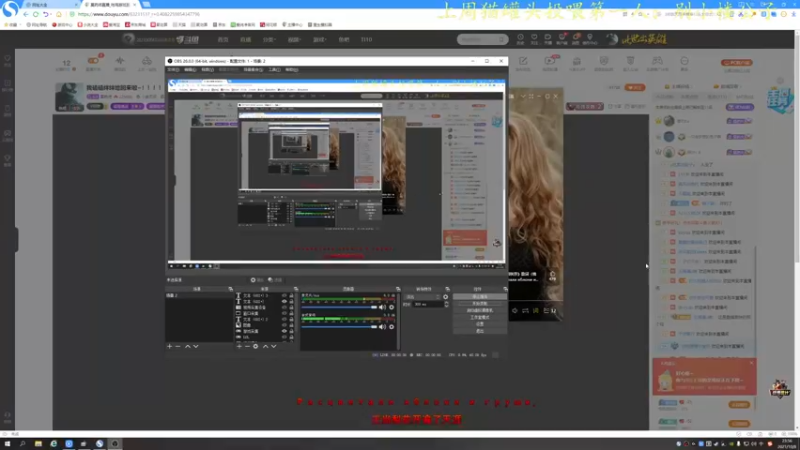This screenshot has height=450, width=800.
Task: Refresh the browser page
Action: tap(36, 14)
